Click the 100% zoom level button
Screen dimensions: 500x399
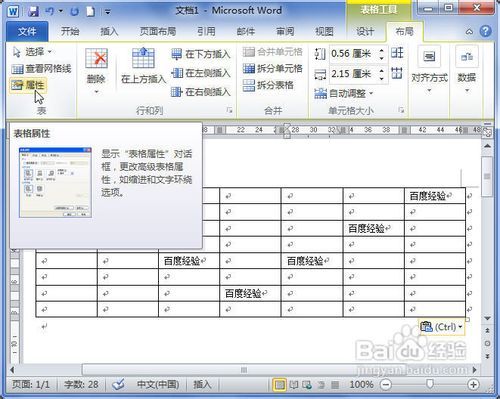coord(361,385)
